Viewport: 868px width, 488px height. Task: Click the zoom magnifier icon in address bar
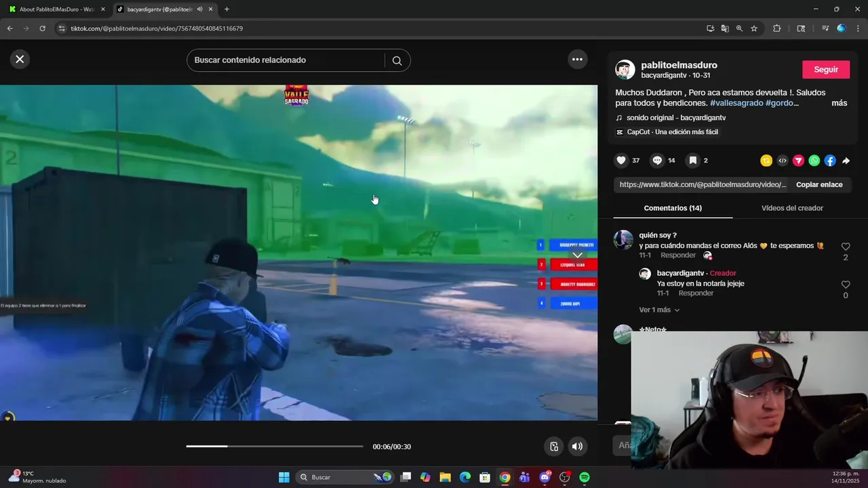coord(739,28)
